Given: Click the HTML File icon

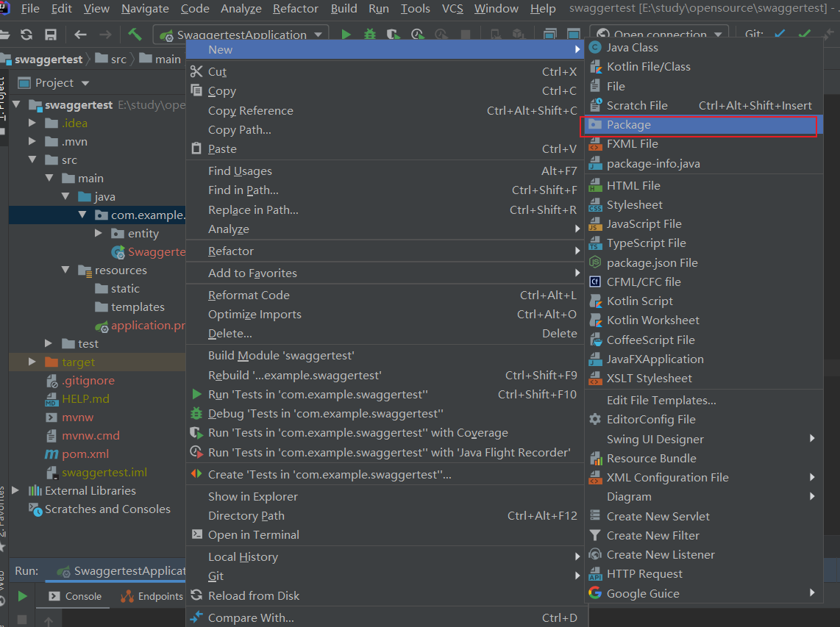Looking at the screenshot, I should 595,186.
